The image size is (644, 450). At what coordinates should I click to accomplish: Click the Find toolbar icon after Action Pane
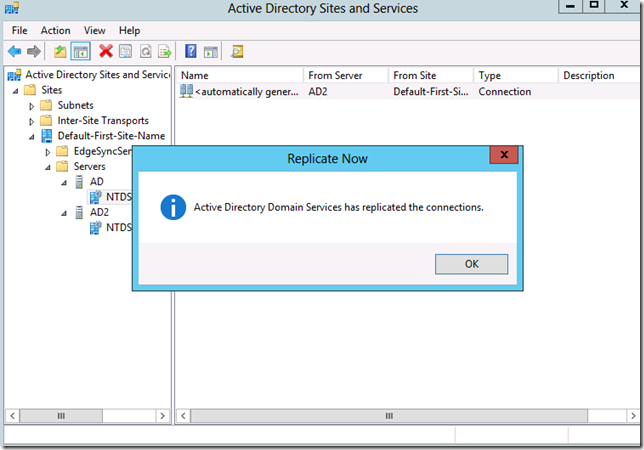tap(237, 52)
